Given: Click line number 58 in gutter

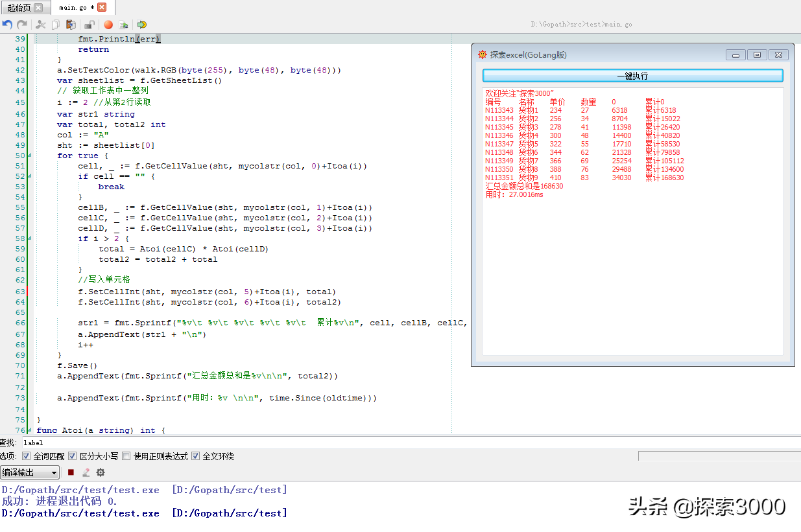Looking at the screenshot, I should point(19,238).
